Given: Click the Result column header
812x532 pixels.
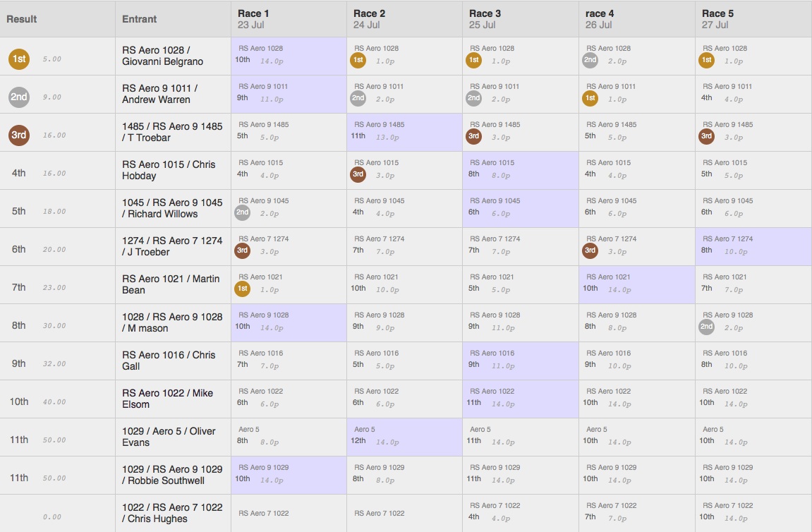Looking at the screenshot, I should [x=57, y=19].
